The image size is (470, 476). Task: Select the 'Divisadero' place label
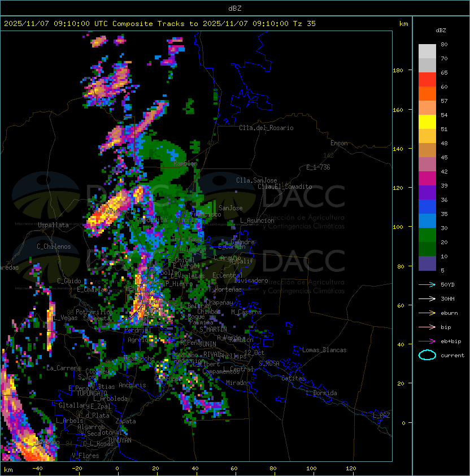tap(251, 280)
